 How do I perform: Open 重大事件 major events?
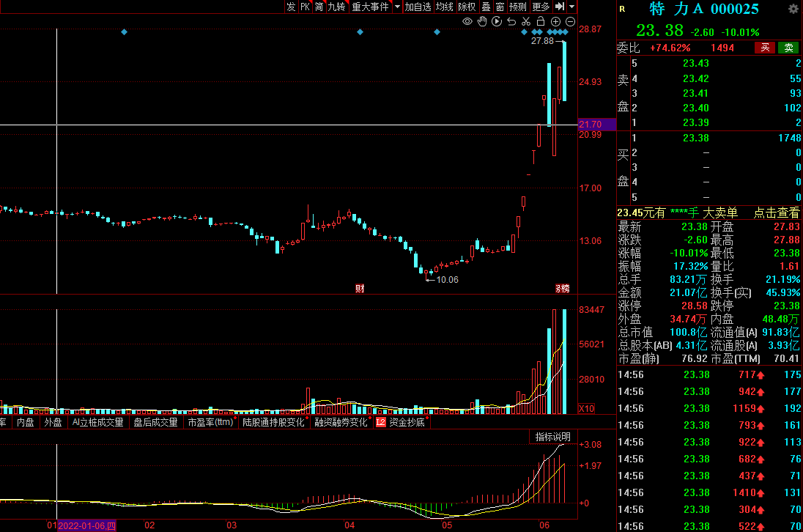(370, 7)
